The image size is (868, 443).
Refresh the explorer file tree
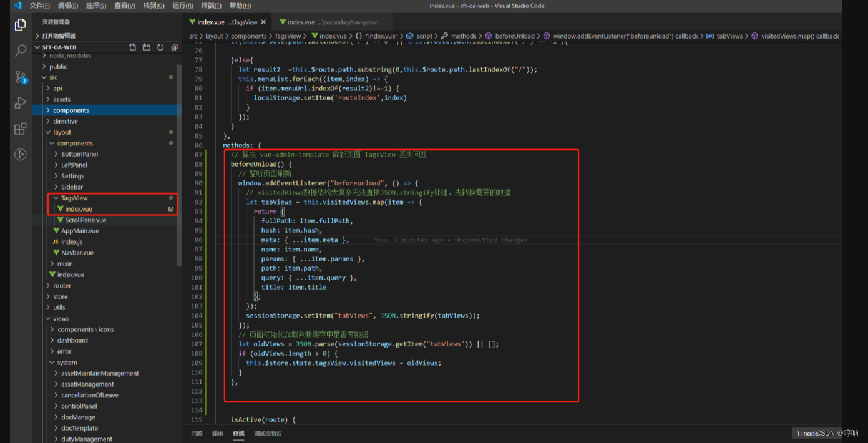click(x=160, y=47)
